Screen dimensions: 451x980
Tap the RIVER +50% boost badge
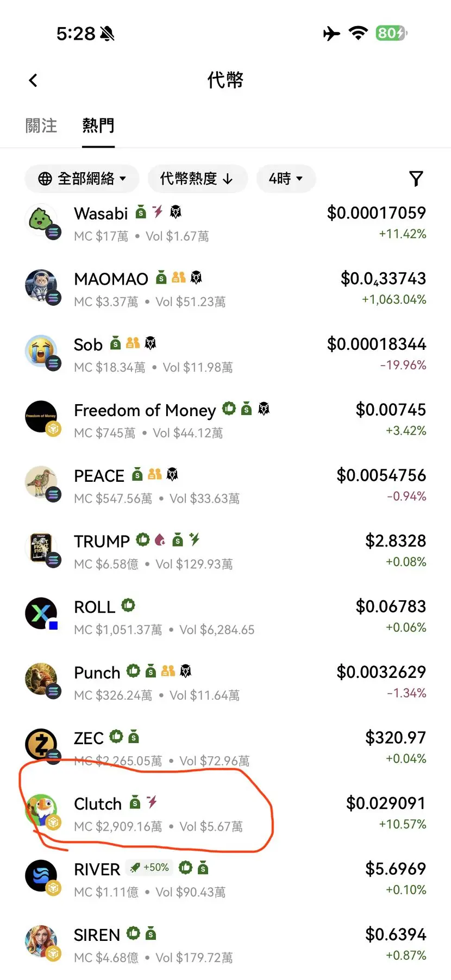click(x=150, y=868)
